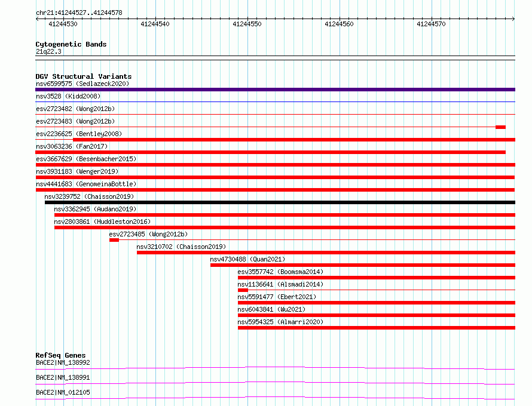Click the 41244540 ruler tick label
This screenshot has width=532, height=406.
[x=155, y=24]
